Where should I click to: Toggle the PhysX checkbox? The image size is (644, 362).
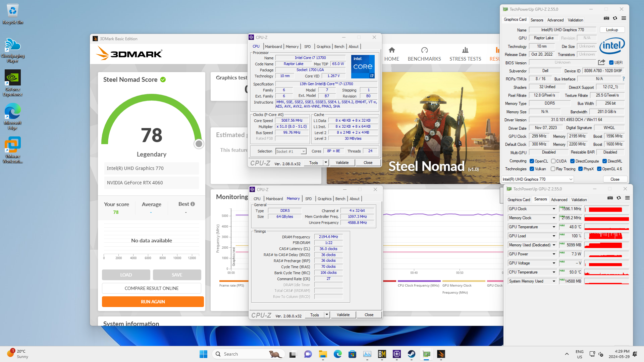coord(580,169)
